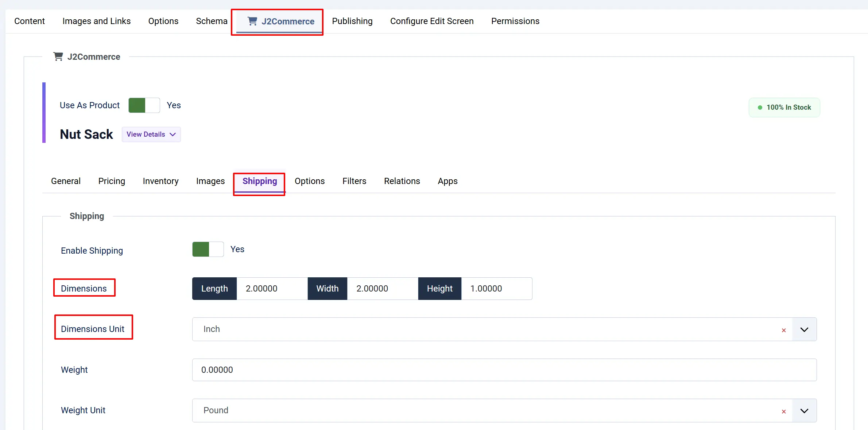Click the Enable Shipping label
Screen dimensions: 868x430
coord(92,251)
